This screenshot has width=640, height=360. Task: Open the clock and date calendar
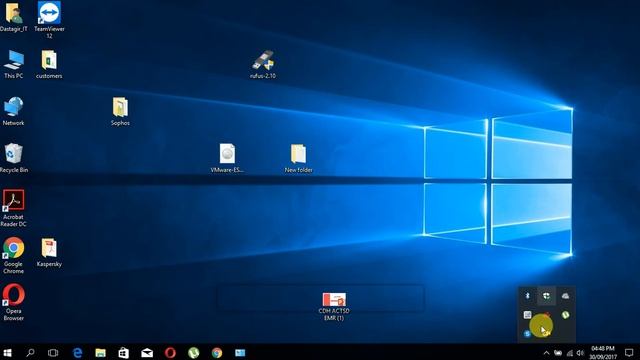click(x=603, y=353)
